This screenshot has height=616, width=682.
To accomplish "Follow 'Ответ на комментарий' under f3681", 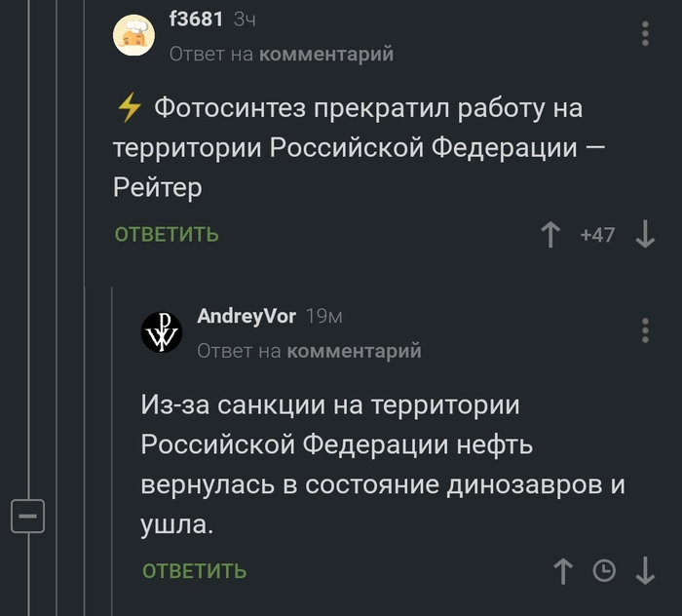I will click(282, 55).
